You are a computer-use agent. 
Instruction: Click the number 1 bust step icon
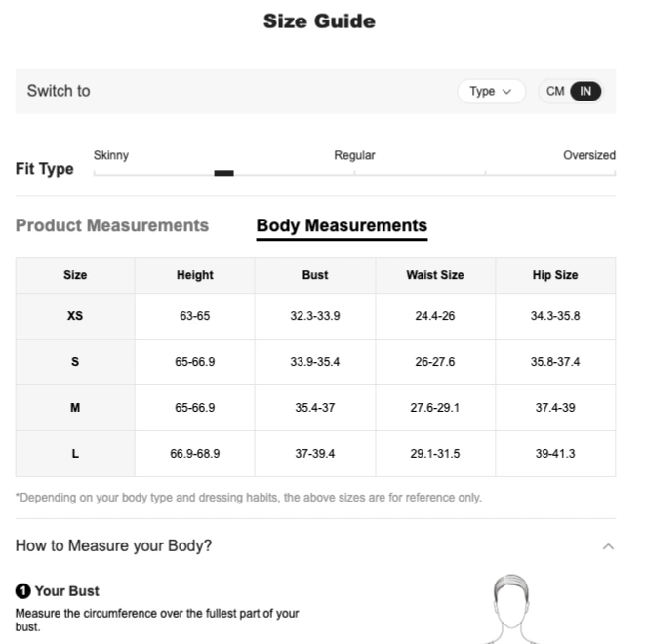[x=23, y=591]
